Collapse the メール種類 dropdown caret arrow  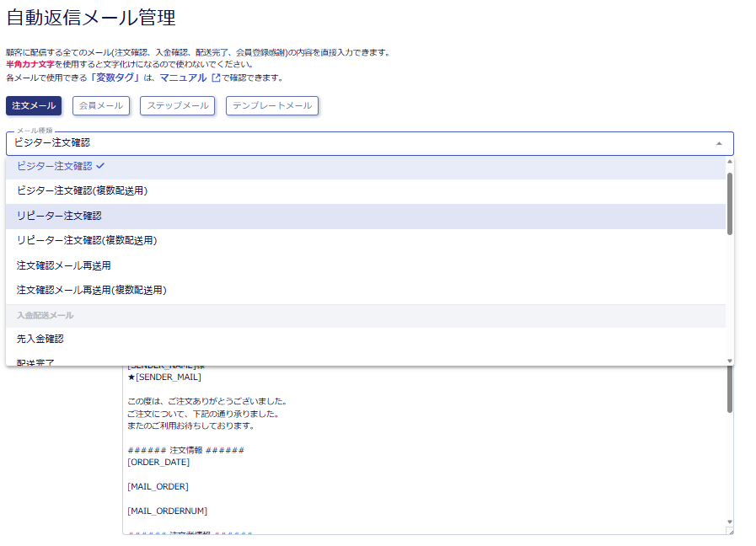click(719, 143)
